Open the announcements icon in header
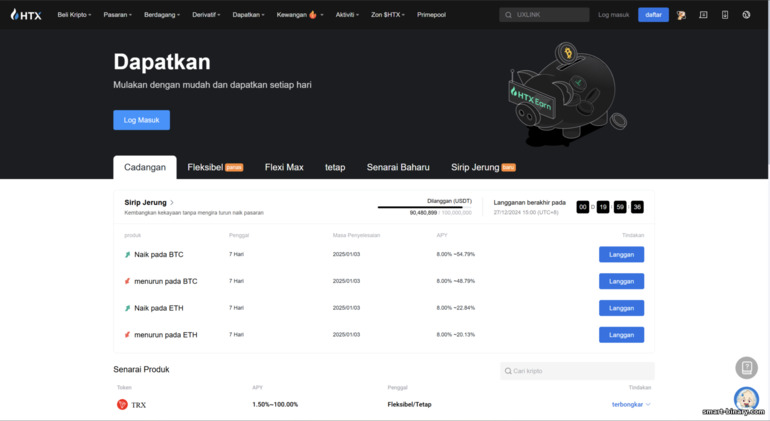This screenshot has height=421, width=770. [703, 15]
